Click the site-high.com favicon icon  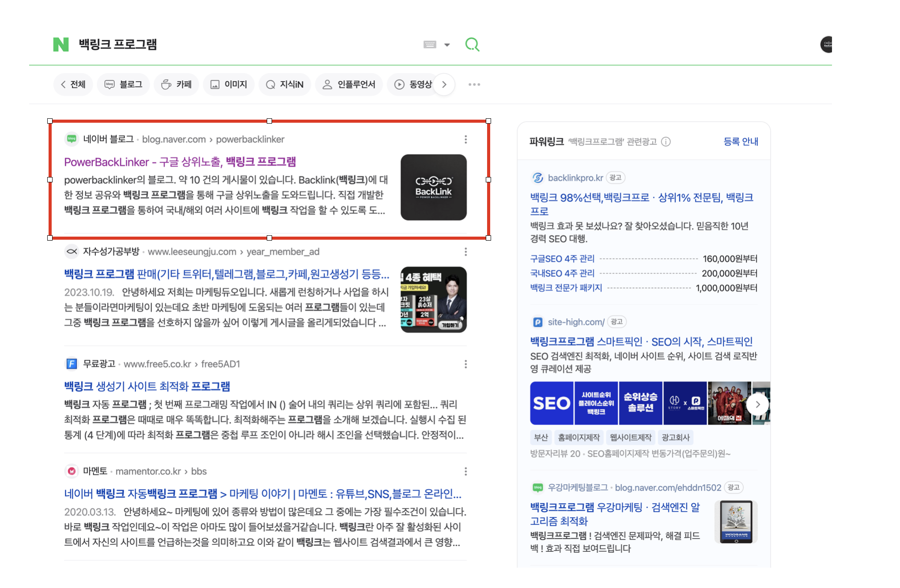click(x=537, y=322)
